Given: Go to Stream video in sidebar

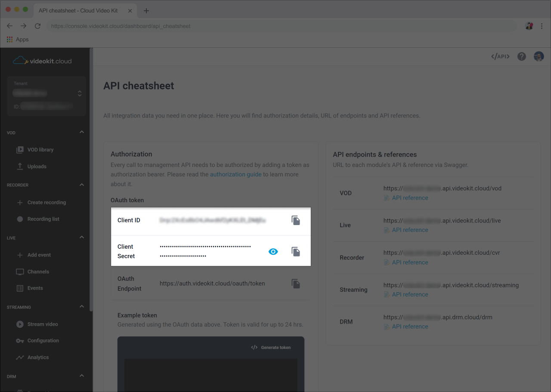Looking at the screenshot, I should (37, 324).
